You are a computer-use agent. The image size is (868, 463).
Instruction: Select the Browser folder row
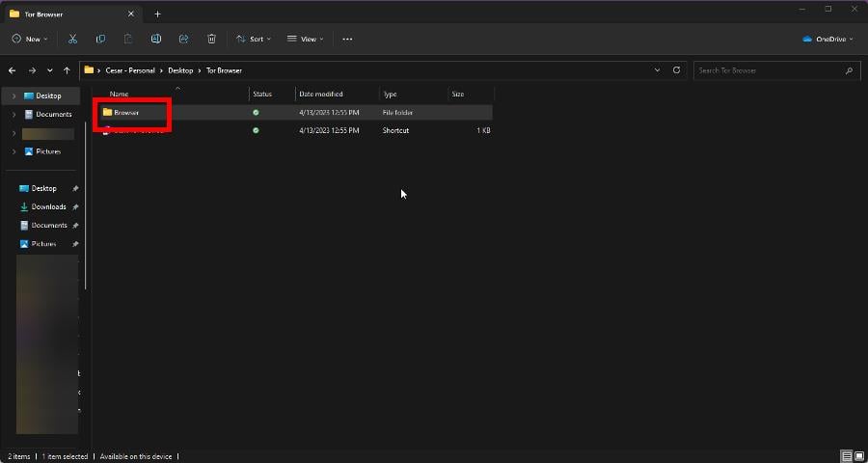pos(293,113)
